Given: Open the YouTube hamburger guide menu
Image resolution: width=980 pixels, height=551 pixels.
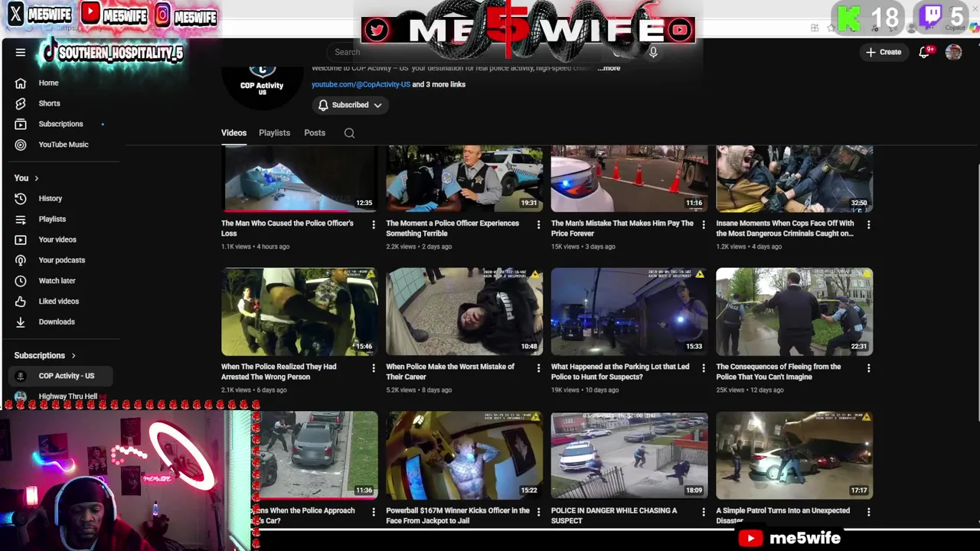Looking at the screenshot, I should [21, 52].
